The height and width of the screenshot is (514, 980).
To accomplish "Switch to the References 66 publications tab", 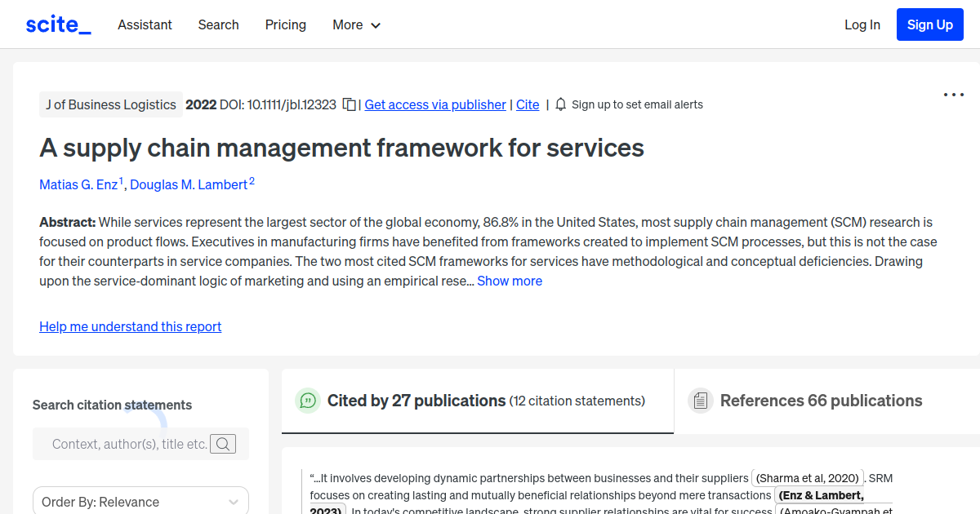I will point(821,401).
